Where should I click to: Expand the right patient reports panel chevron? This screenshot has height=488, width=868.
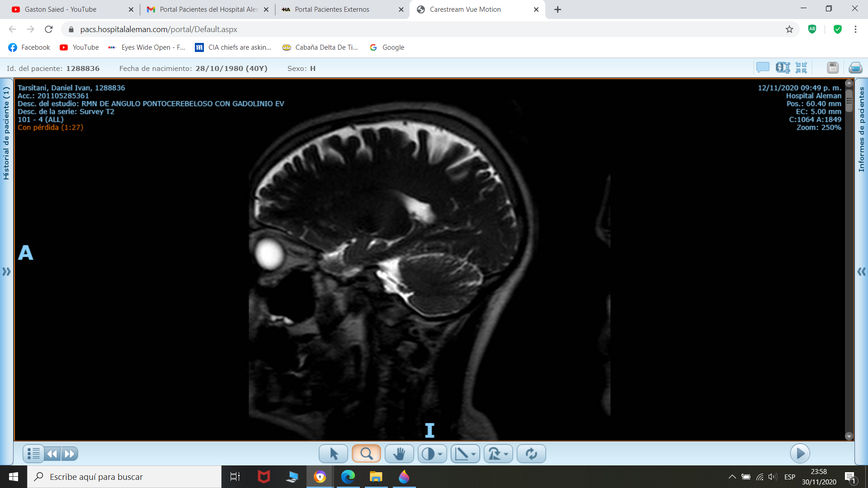point(862,272)
